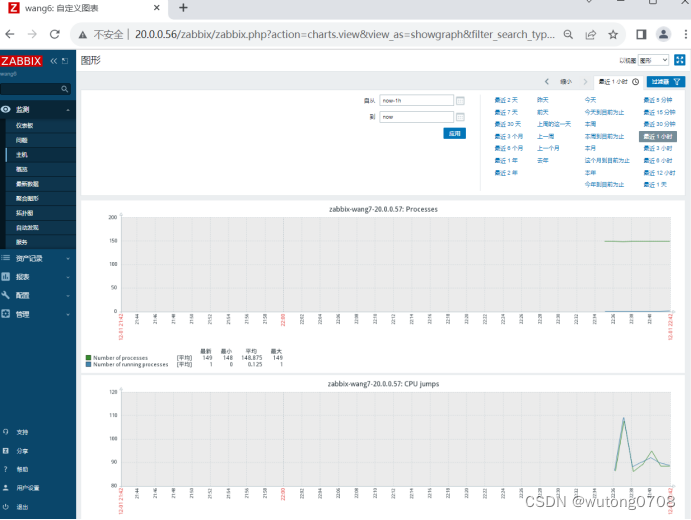Open the calendar picker beside the now field
Viewport: 691px width, 520px height.
click(460, 117)
